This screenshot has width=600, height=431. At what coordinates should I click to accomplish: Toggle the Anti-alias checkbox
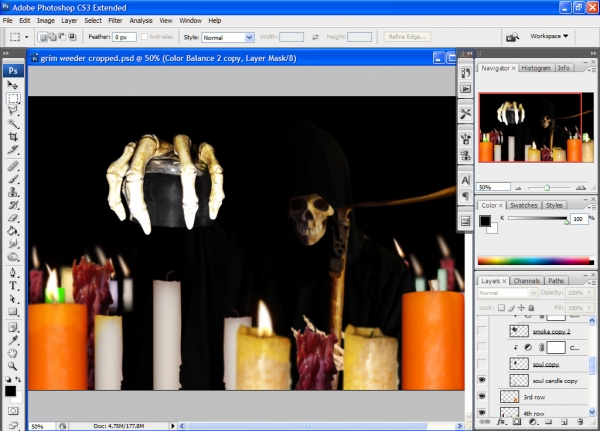tap(144, 37)
